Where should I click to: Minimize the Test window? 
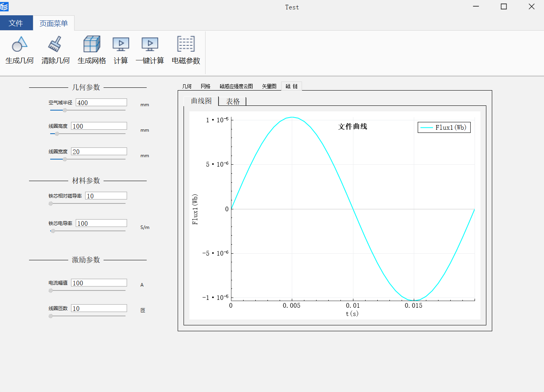point(476,7)
